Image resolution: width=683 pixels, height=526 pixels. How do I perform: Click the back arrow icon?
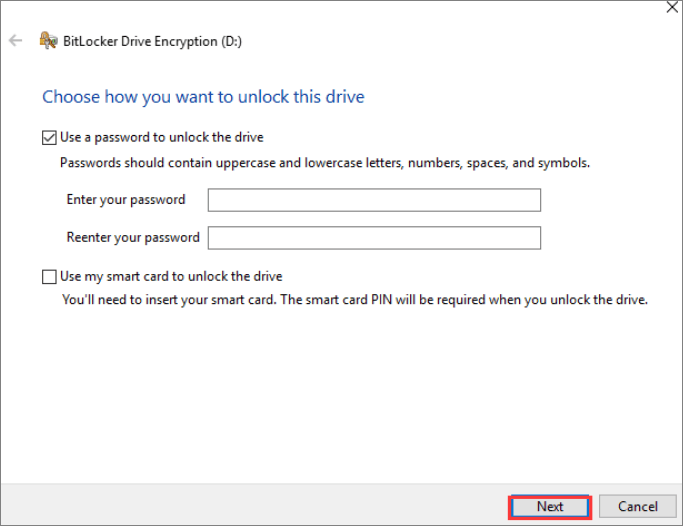coord(15,41)
